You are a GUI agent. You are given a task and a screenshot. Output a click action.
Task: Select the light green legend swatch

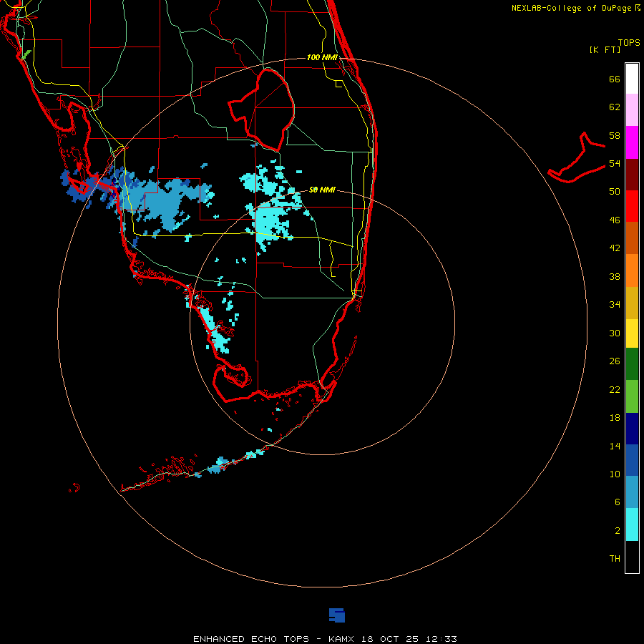point(632,396)
